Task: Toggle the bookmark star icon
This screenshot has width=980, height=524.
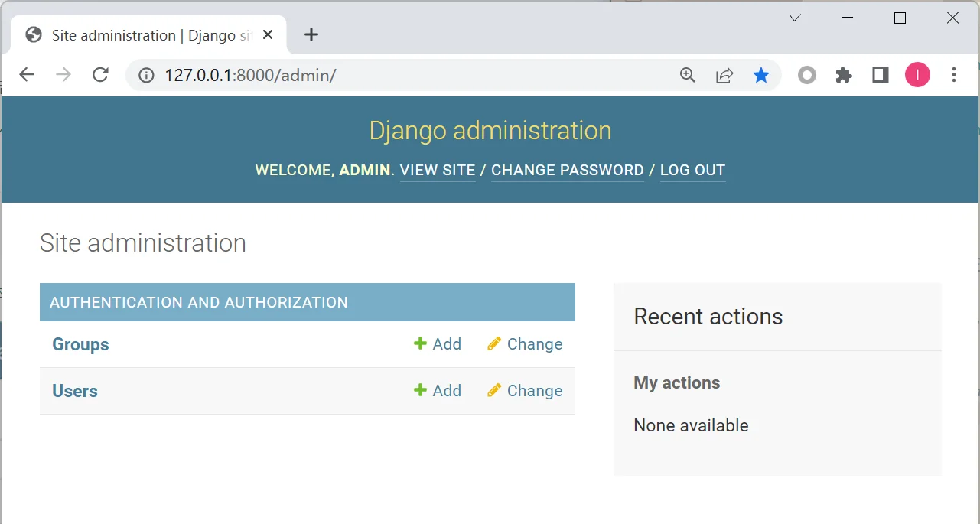Action: [761, 75]
